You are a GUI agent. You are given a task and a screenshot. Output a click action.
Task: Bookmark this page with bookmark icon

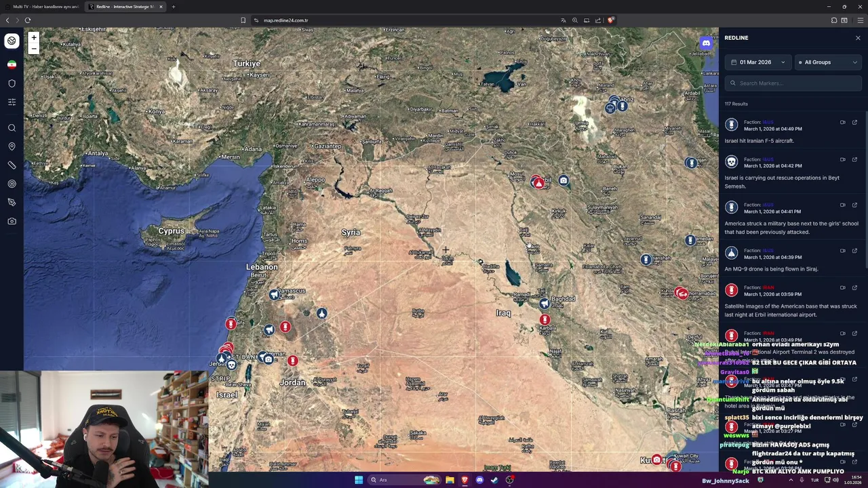click(x=243, y=20)
